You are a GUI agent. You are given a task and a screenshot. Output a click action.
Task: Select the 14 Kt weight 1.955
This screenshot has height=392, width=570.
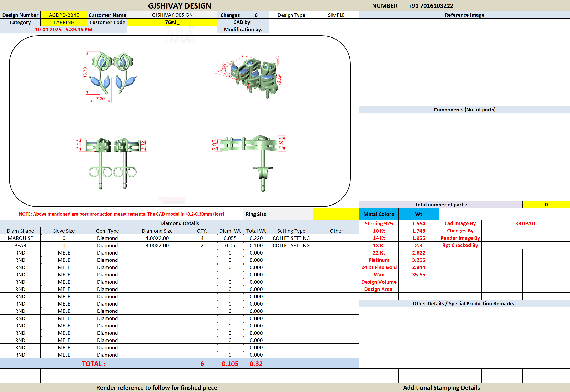tap(418, 238)
